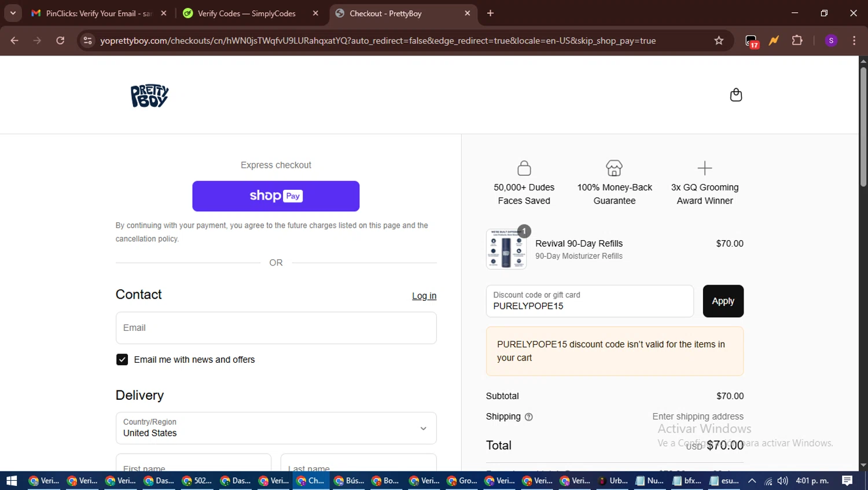View site information icon in address bar
This screenshot has height=490, width=868.
[87, 40]
